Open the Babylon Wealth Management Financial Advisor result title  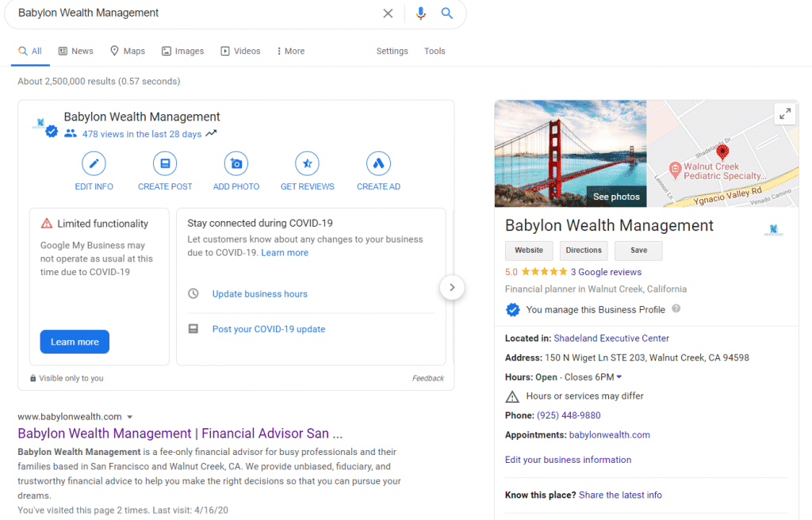[180, 434]
